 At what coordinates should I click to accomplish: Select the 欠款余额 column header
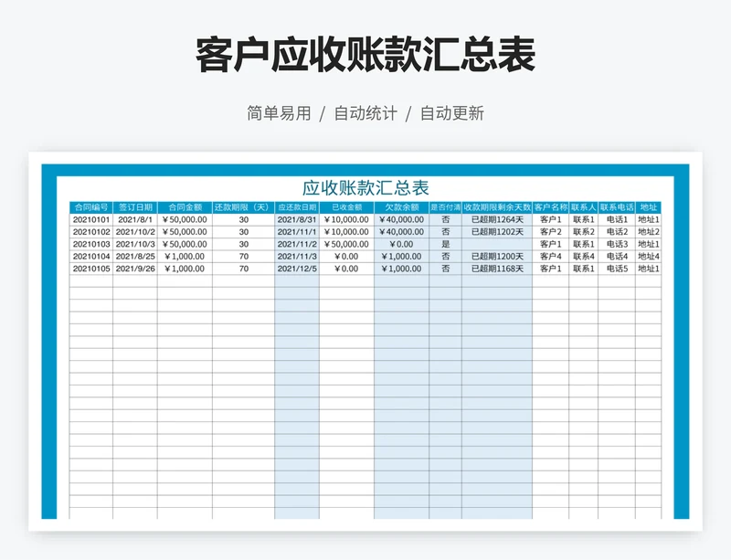point(401,207)
